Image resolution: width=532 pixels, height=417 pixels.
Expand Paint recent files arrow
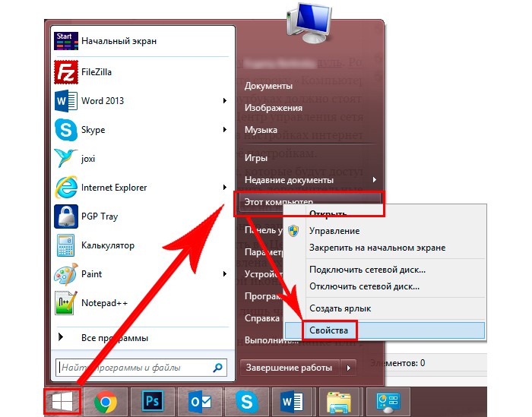[225, 274]
